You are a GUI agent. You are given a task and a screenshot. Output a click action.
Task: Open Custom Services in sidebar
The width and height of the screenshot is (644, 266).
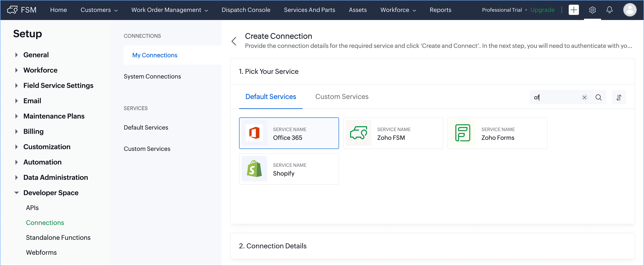[x=147, y=149]
